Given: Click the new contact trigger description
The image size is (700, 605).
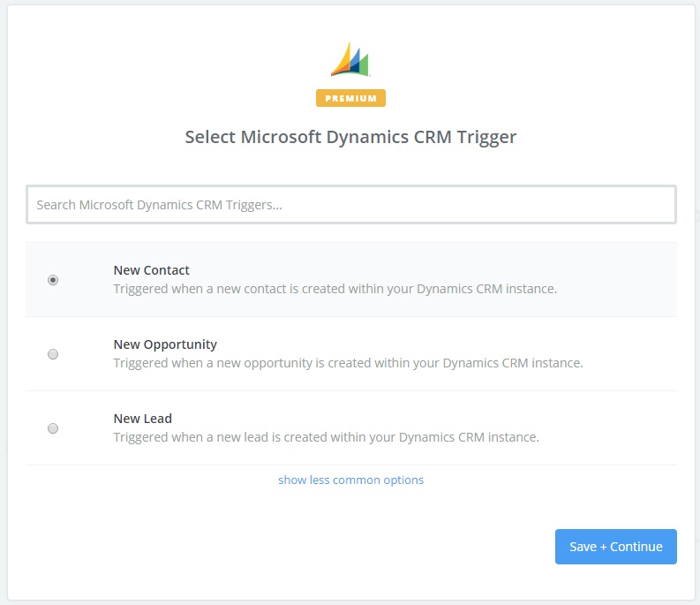Looking at the screenshot, I should (335, 289).
